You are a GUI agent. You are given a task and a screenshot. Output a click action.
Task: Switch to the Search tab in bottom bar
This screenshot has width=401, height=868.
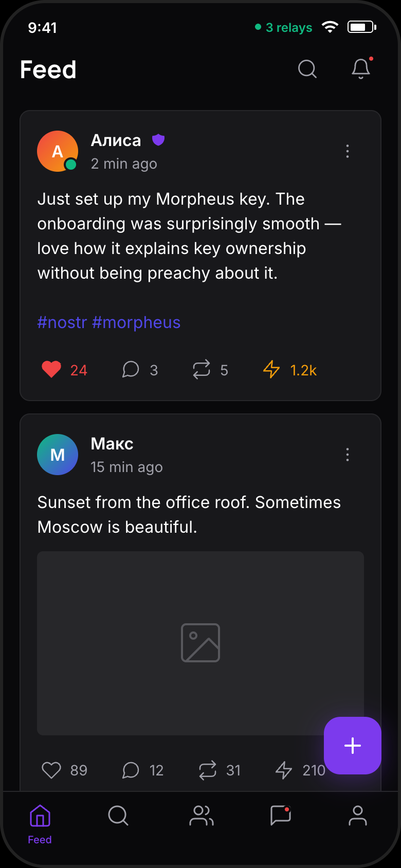pos(118,816)
